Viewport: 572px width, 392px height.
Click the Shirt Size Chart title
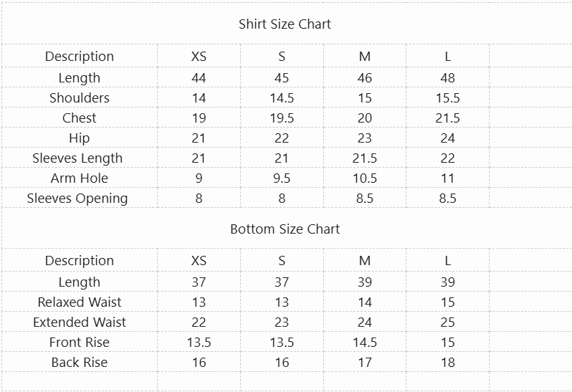tap(285, 24)
